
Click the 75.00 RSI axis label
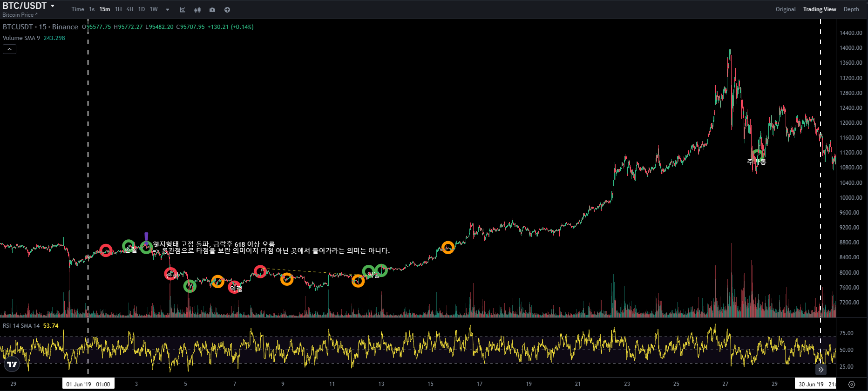[846, 333]
